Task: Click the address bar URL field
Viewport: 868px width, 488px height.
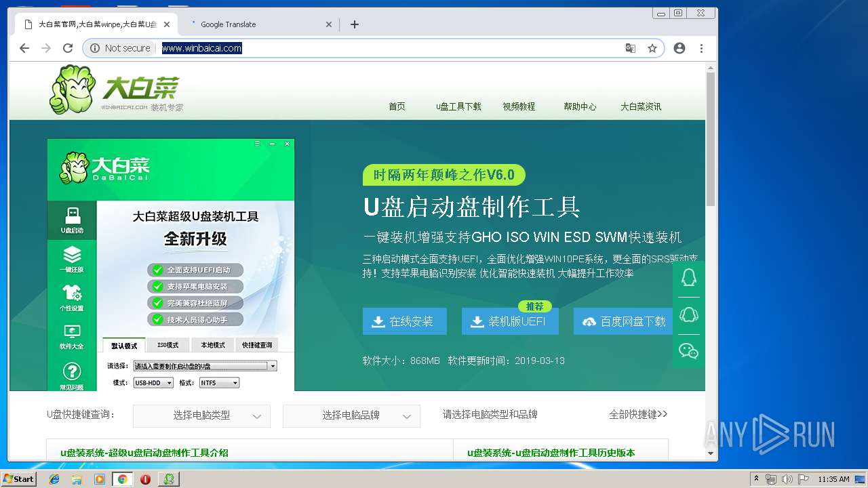Action: coord(390,48)
